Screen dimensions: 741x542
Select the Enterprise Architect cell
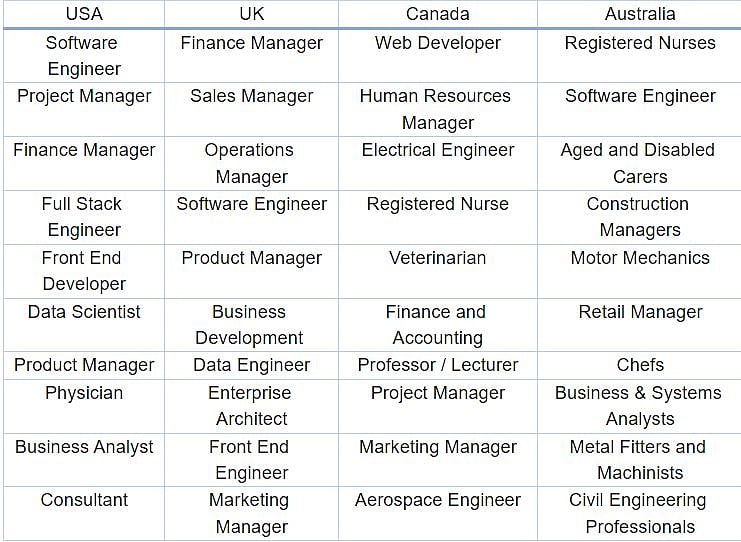click(251, 405)
